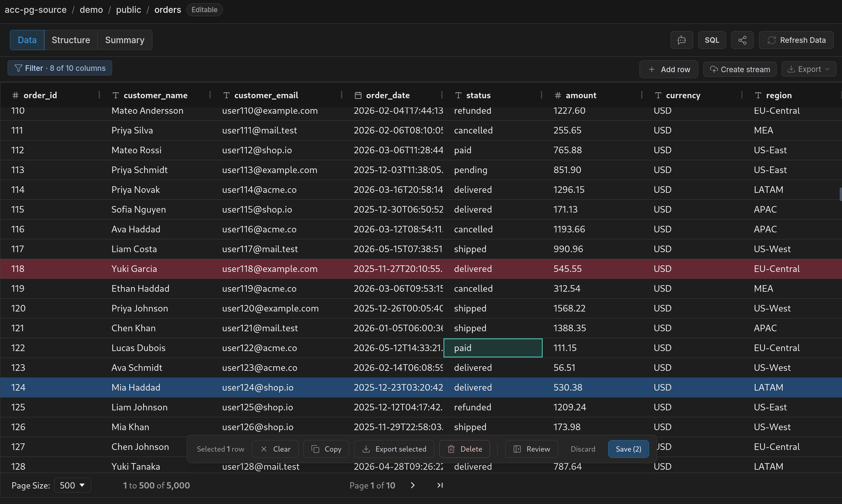Click Export selected button
This screenshot has height=504, width=842.
(394, 449)
